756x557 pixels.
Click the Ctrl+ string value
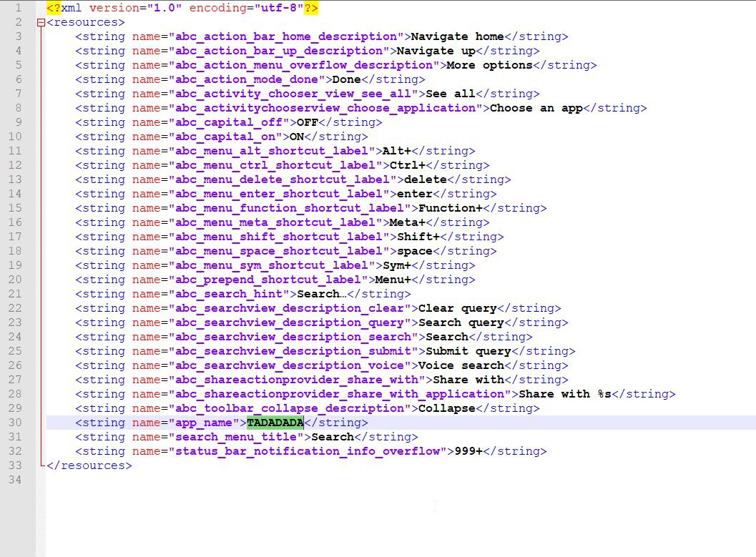408,165
